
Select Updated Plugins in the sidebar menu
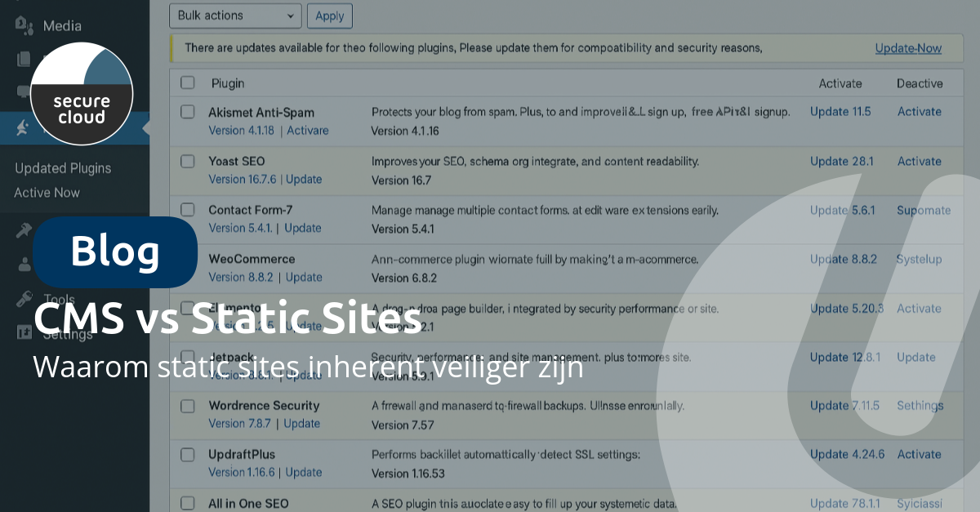(x=63, y=168)
